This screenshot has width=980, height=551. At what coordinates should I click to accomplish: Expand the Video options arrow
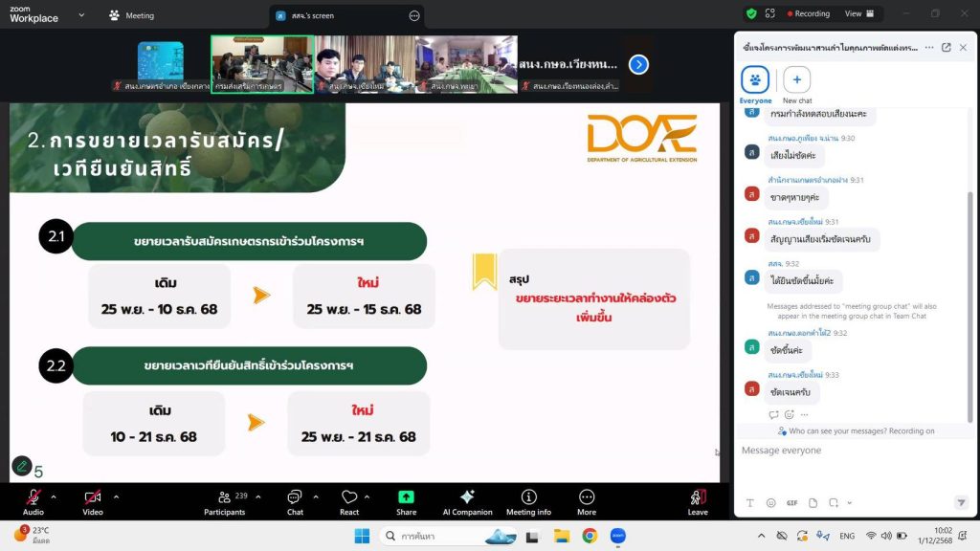coord(117,496)
